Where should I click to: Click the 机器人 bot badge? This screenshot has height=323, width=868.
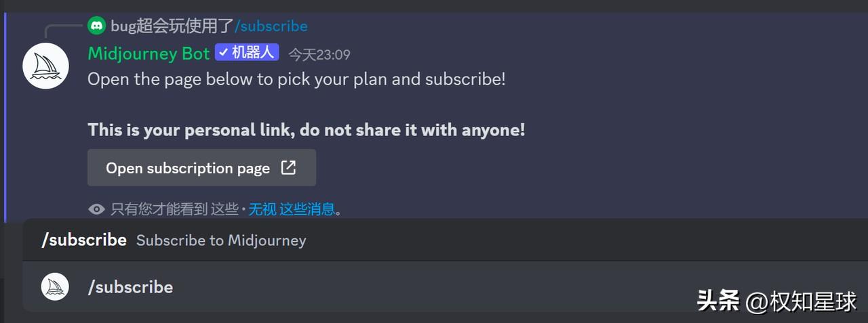click(x=247, y=52)
